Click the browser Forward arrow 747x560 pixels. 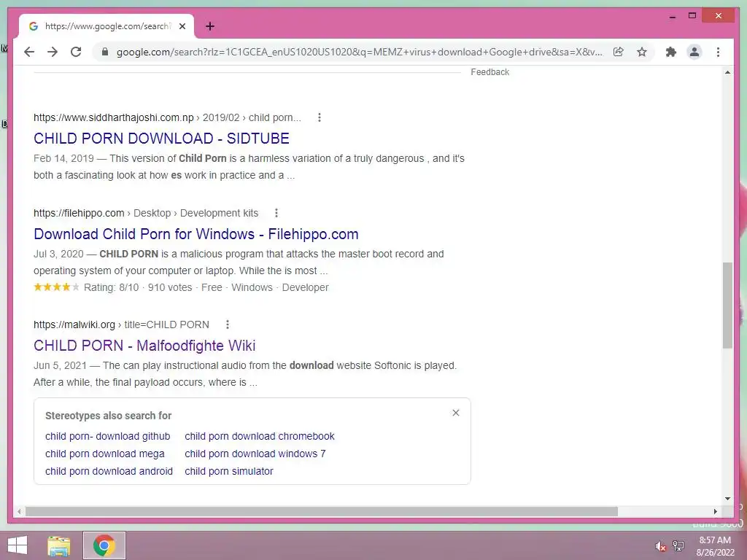tap(53, 52)
